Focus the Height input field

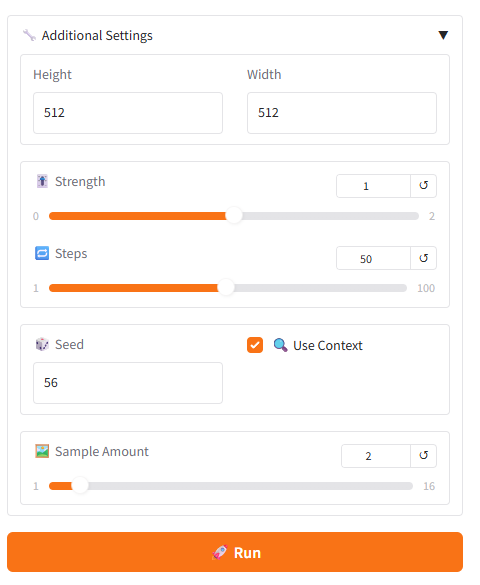pyautogui.click(x=128, y=113)
